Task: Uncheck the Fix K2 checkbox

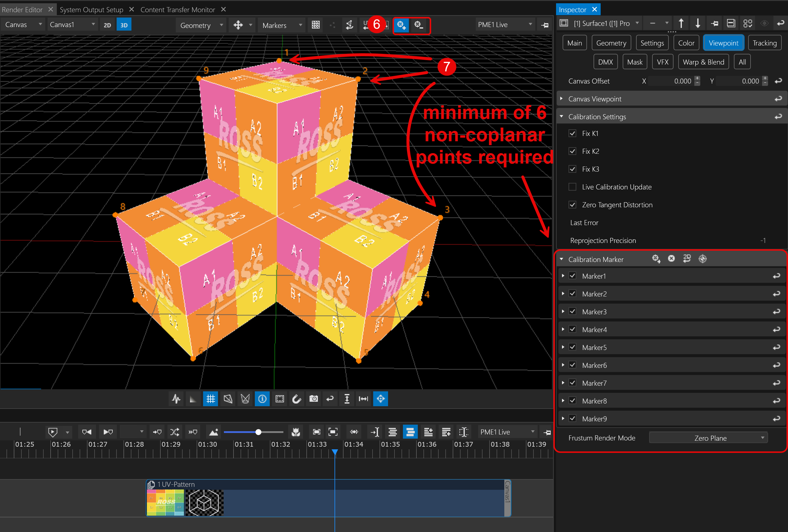Action: pos(572,151)
